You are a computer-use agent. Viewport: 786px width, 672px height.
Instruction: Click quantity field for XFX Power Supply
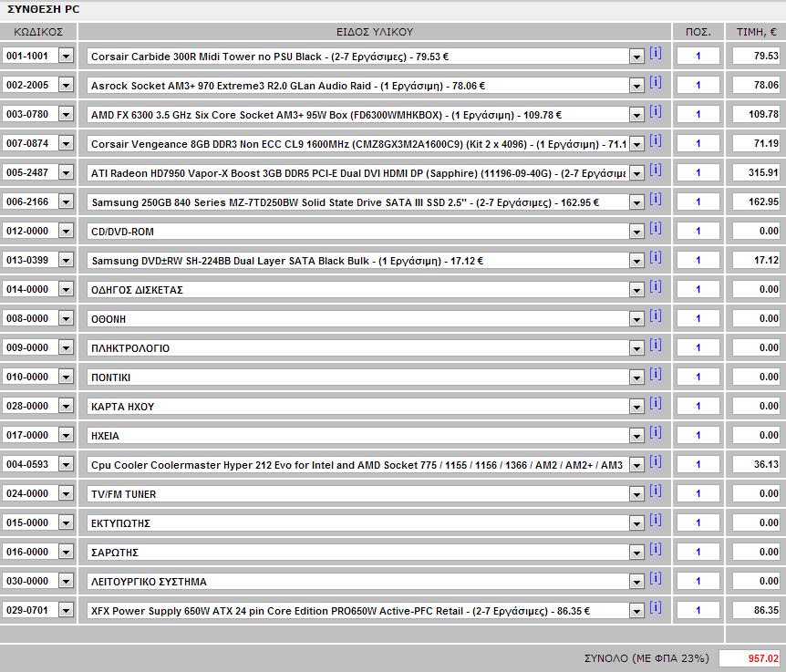[x=698, y=610]
